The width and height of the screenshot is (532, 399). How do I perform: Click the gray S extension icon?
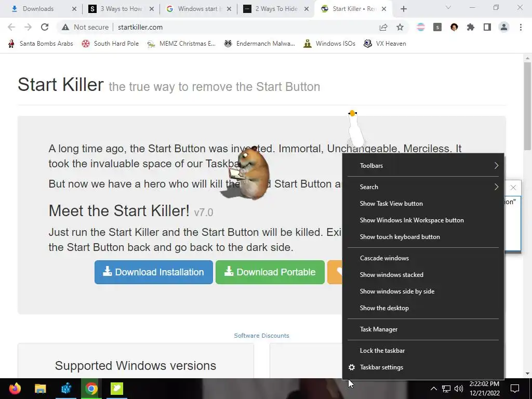437,27
